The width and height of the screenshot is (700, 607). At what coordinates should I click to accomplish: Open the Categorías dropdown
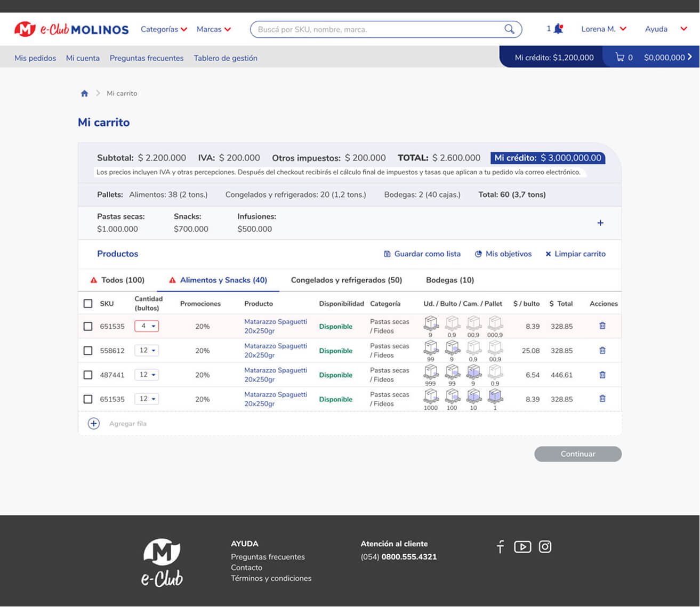(164, 29)
